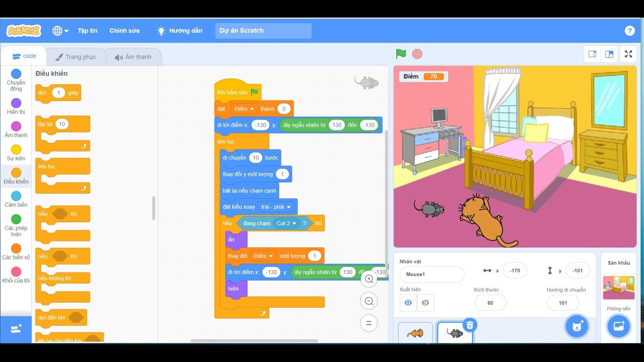644x362 pixels.
Task: Click the gray mouse sprite on stage
Action: click(429, 208)
